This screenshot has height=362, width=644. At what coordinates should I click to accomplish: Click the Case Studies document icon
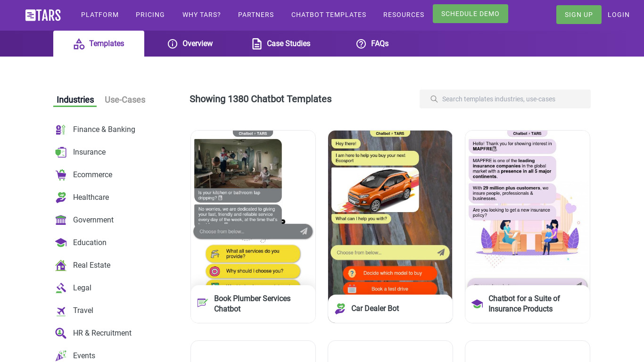(256, 44)
